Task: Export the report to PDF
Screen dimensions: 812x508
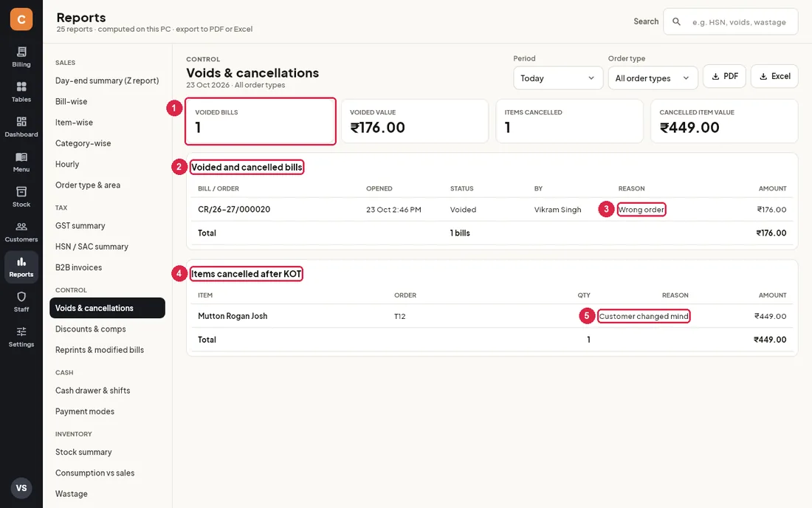Action: coord(724,76)
